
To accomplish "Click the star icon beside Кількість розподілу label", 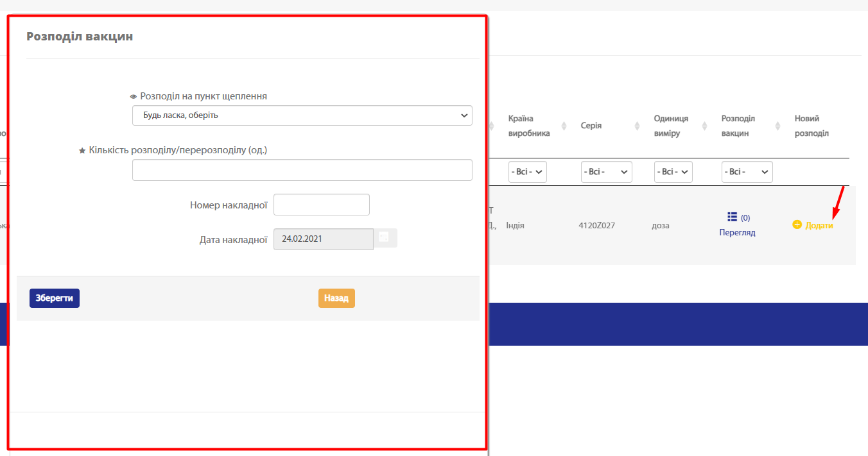I will (x=82, y=151).
